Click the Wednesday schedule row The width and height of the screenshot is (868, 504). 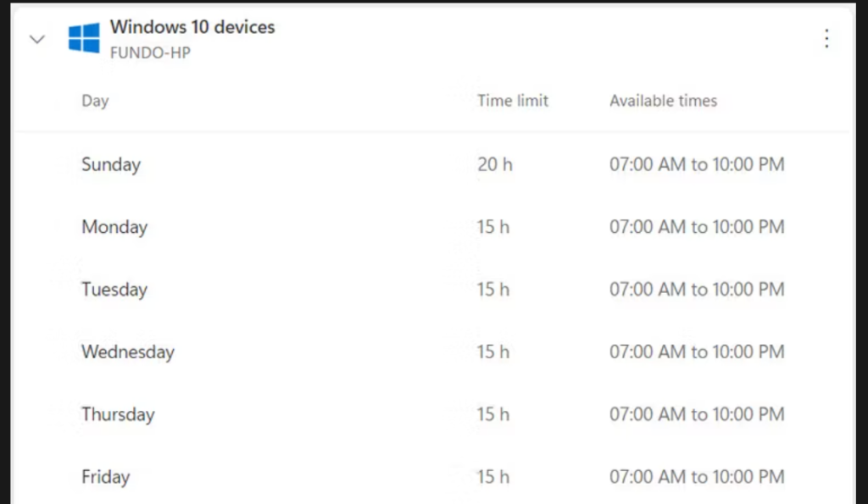coord(128,352)
